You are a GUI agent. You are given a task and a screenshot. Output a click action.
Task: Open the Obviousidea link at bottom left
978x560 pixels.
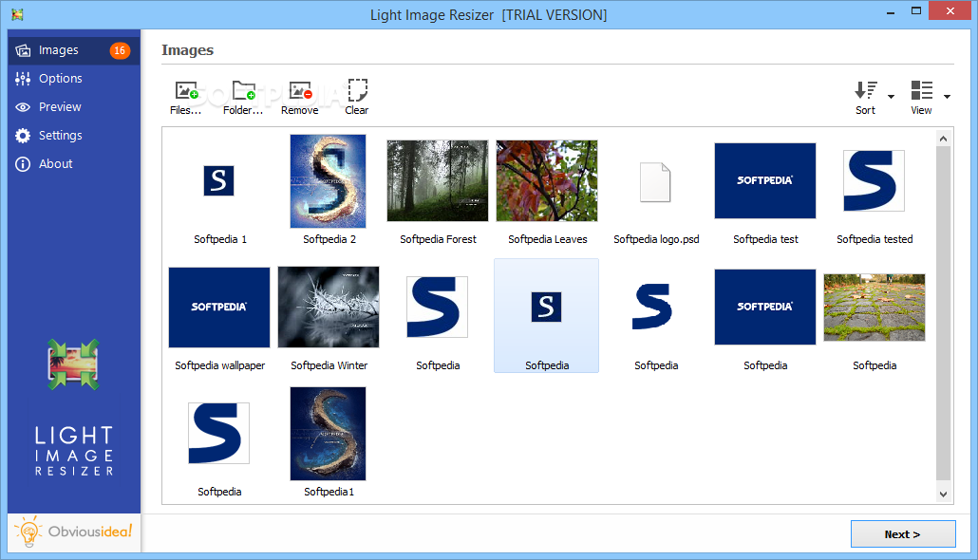[x=74, y=532]
